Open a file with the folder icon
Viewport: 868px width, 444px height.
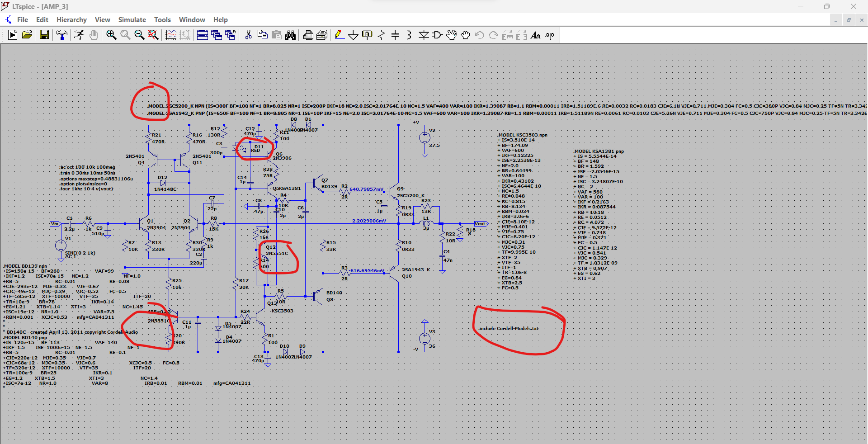pyautogui.click(x=27, y=35)
